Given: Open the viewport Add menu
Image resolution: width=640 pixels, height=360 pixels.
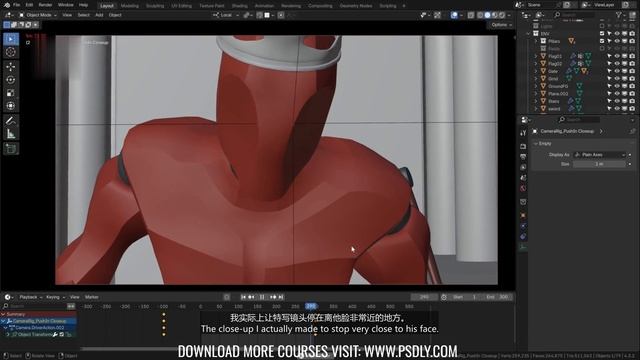Looking at the screenshot, I should tap(99, 15).
